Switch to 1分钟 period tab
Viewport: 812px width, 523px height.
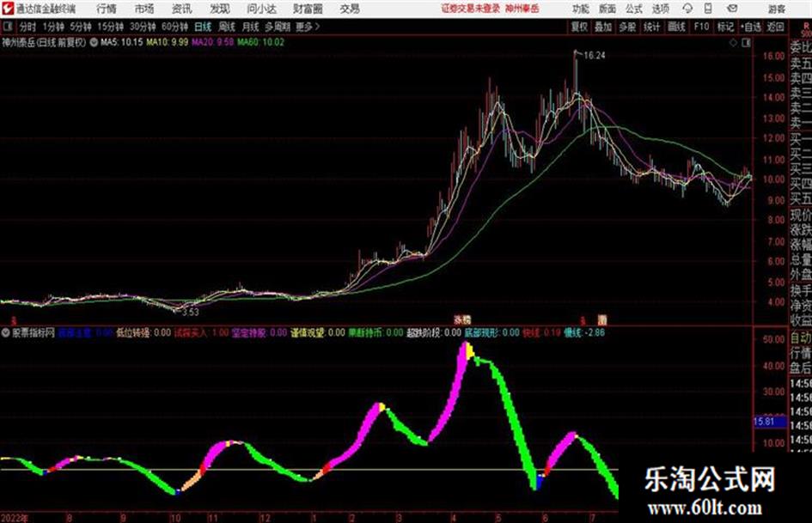52,27
